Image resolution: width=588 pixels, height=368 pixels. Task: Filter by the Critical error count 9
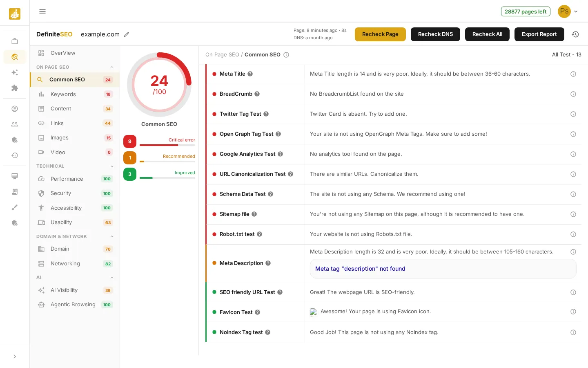click(130, 141)
